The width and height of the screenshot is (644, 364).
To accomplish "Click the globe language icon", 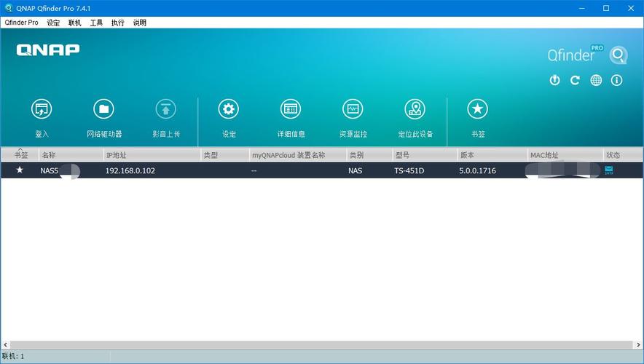I will pyautogui.click(x=596, y=80).
